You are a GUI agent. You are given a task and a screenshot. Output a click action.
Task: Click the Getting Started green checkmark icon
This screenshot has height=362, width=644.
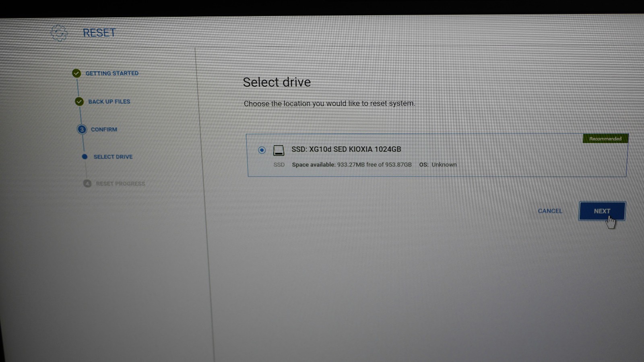(76, 73)
